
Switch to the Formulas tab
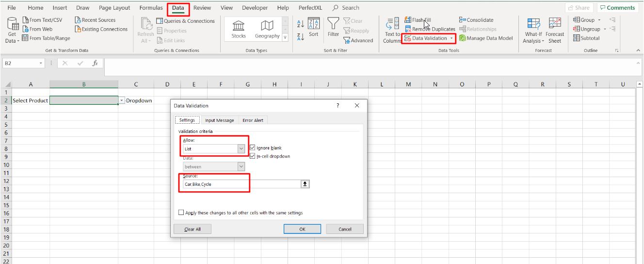click(x=151, y=8)
